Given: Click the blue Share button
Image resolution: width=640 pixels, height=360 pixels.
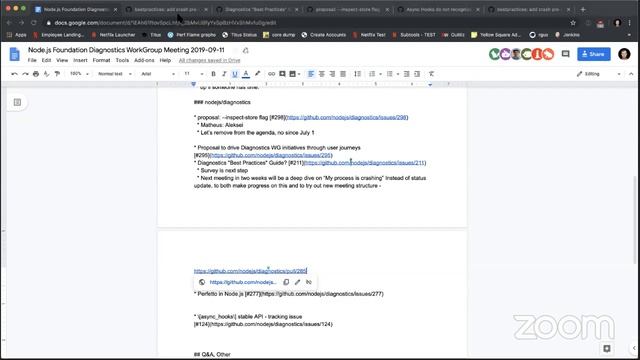Looking at the screenshot, I should (x=593, y=54).
